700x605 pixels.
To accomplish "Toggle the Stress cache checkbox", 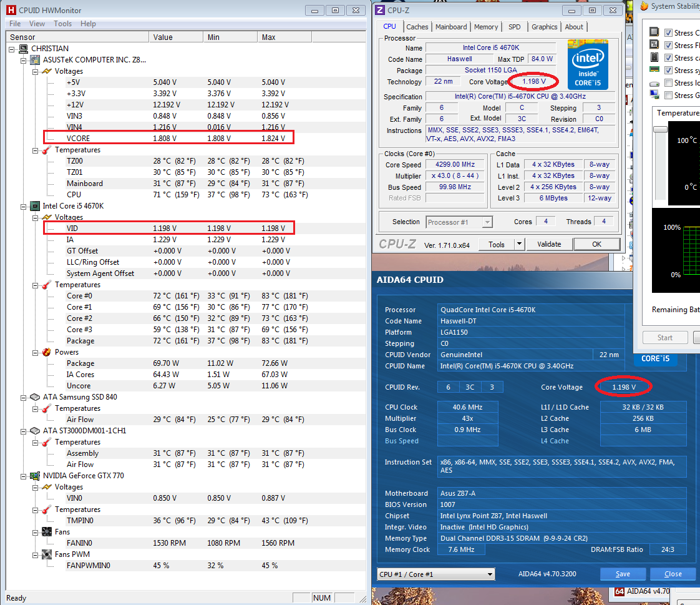I will click(x=668, y=57).
